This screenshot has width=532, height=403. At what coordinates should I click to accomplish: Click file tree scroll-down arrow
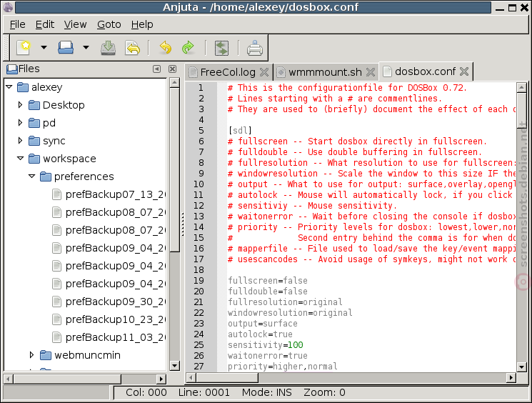174,366
